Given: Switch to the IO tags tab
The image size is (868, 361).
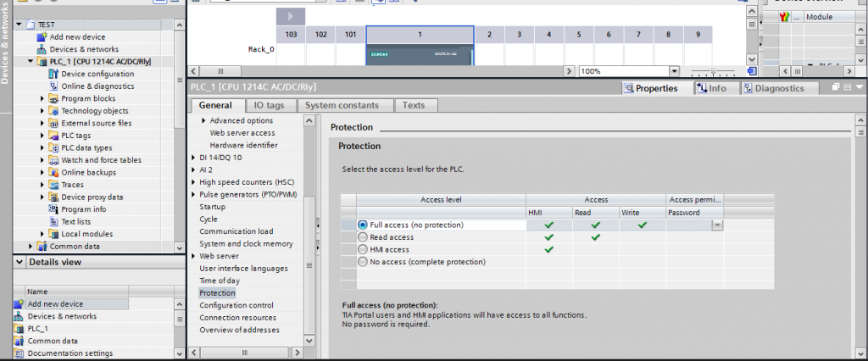Looking at the screenshot, I should (269, 105).
